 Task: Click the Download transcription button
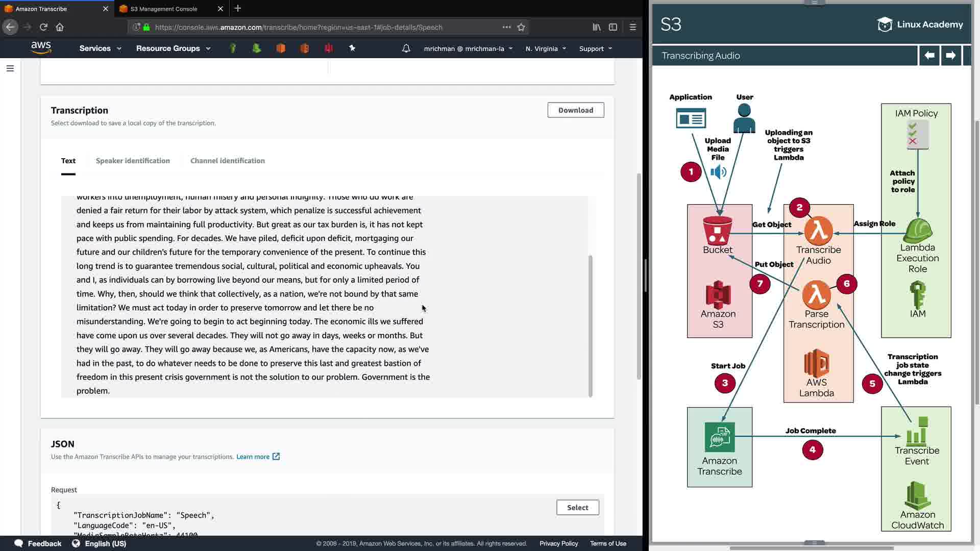(x=575, y=110)
